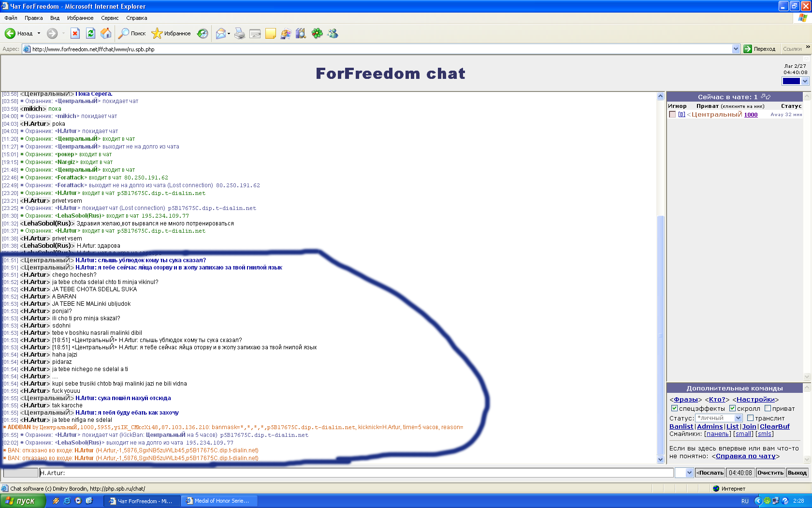Send the message with Послать button
The width and height of the screenshot is (812, 508).
[710, 473]
